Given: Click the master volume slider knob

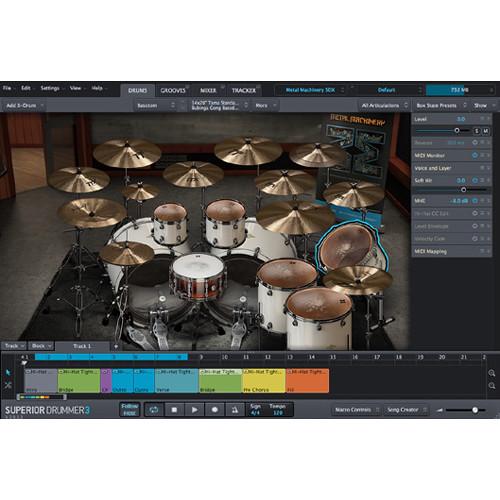Looking at the screenshot, I should pyautogui.click(x=475, y=410).
